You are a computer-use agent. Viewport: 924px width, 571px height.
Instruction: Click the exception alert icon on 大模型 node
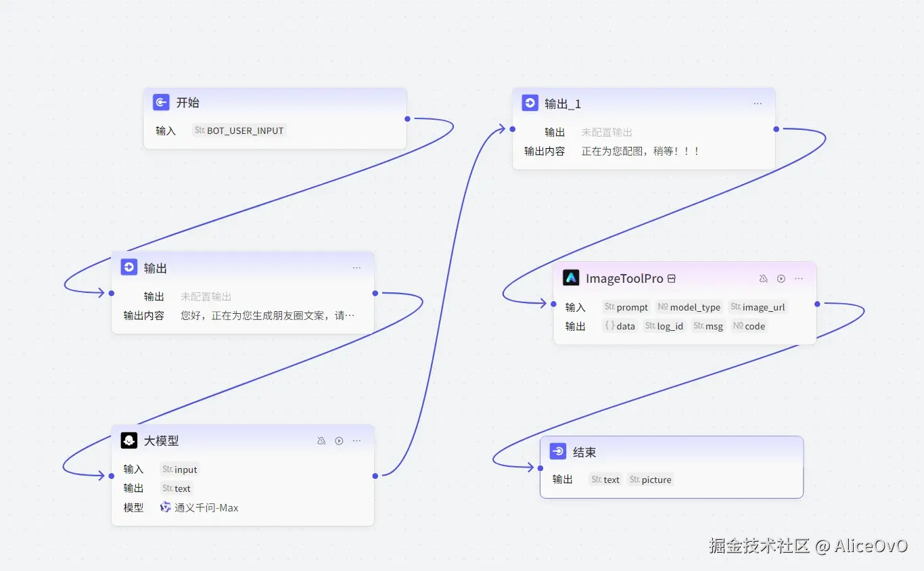click(x=321, y=440)
